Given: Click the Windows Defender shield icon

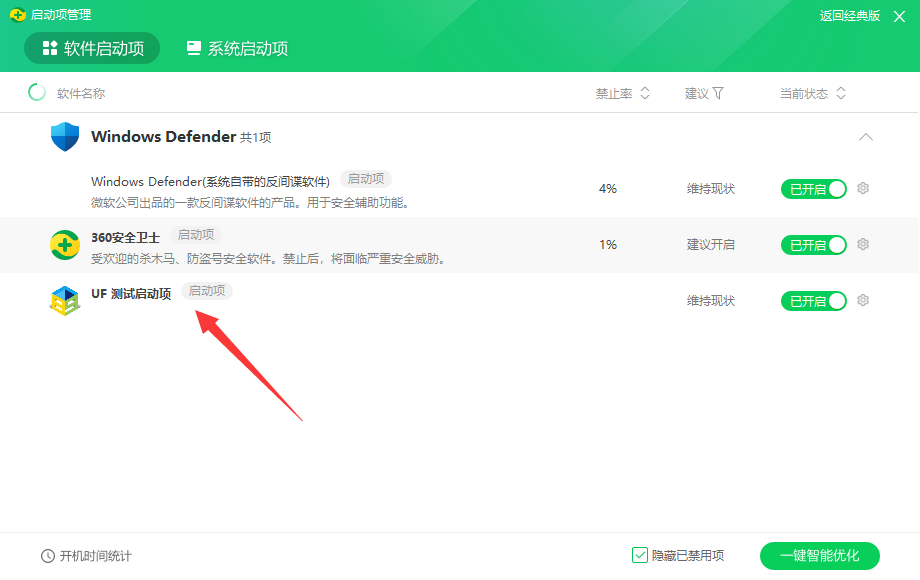Looking at the screenshot, I should [x=65, y=137].
